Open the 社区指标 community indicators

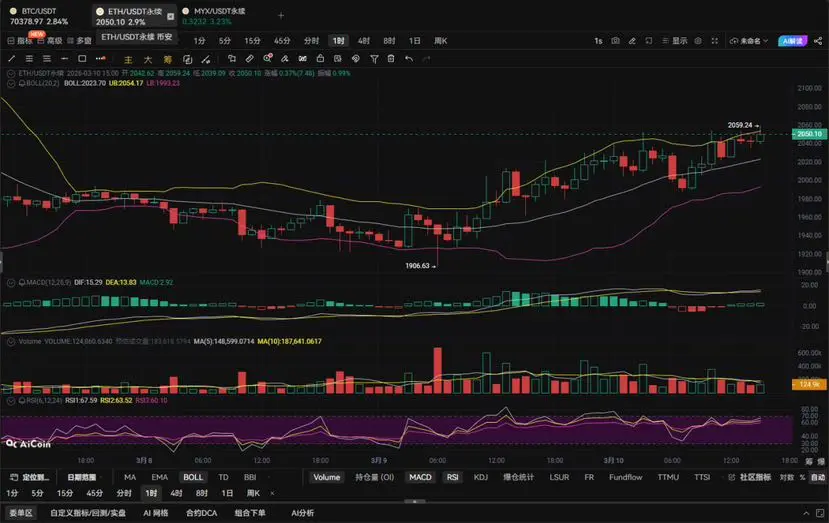[x=750, y=477]
